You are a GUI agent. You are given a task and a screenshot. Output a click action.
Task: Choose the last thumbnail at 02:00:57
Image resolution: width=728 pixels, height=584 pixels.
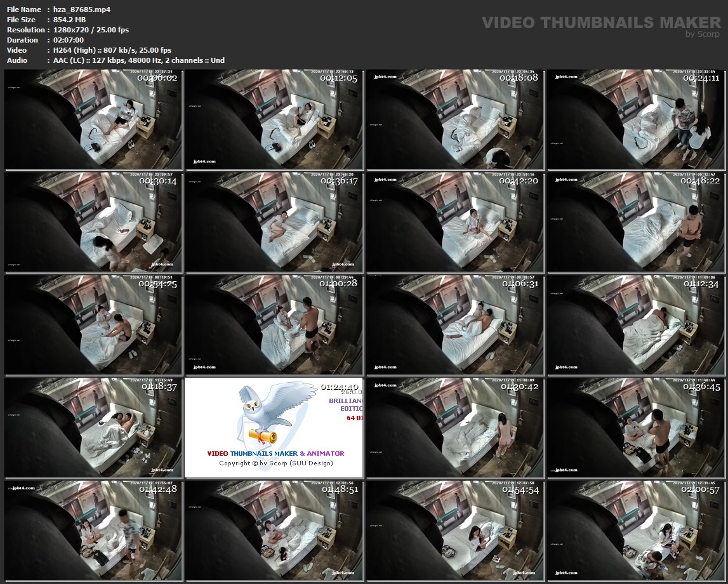[x=636, y=531]
